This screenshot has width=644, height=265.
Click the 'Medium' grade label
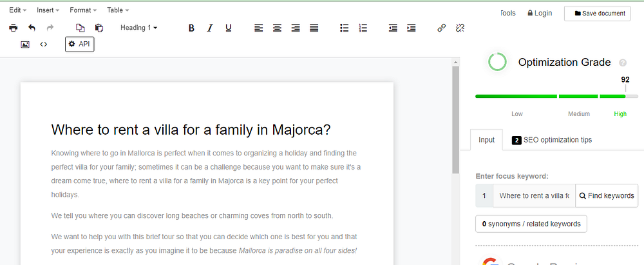click(x=579, y=114)
